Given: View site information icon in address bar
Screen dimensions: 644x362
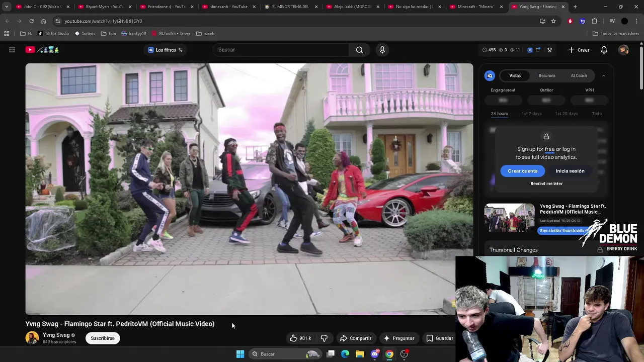Looking at the screenshot, I should [58, 21].
